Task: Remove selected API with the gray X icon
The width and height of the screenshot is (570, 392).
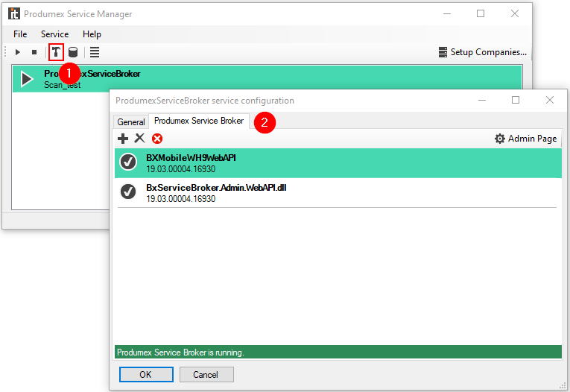Action: pyautogui.click(x=139, y=139)
